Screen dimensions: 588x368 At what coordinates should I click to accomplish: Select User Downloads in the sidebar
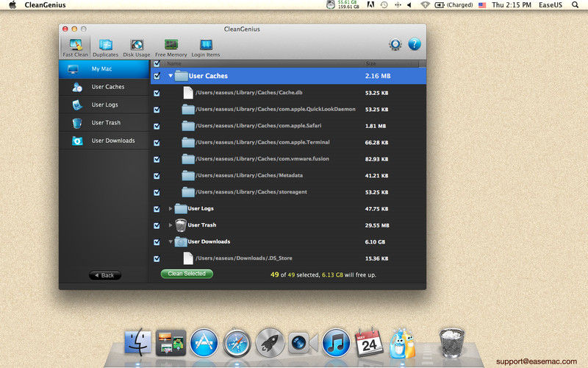point(104,141)
